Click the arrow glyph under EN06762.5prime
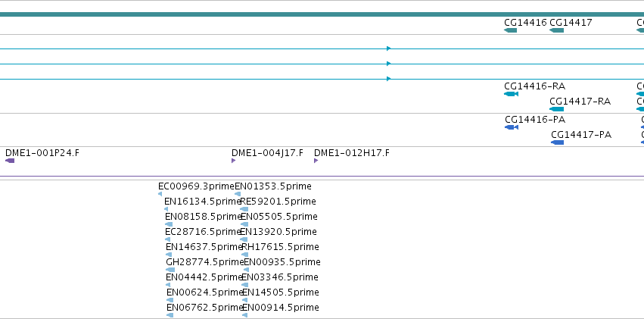The image size is (644, 319). [170, 315]
